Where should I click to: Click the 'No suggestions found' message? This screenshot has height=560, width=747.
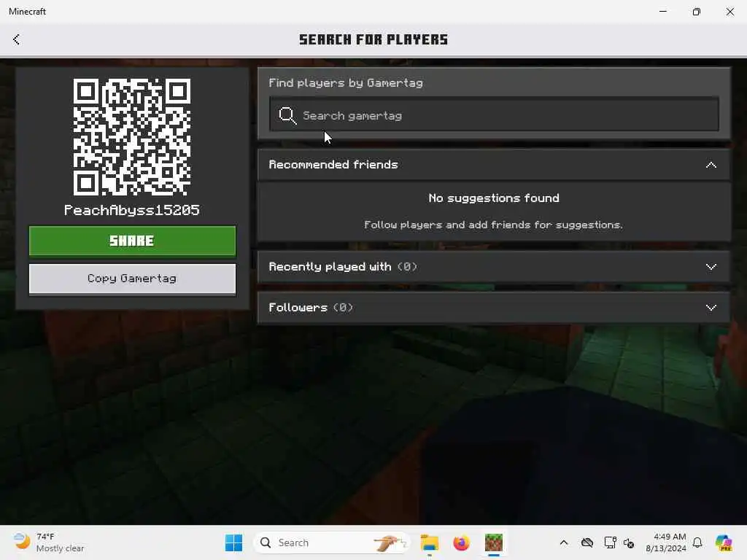pyautogui.click(x=494, y=198)
